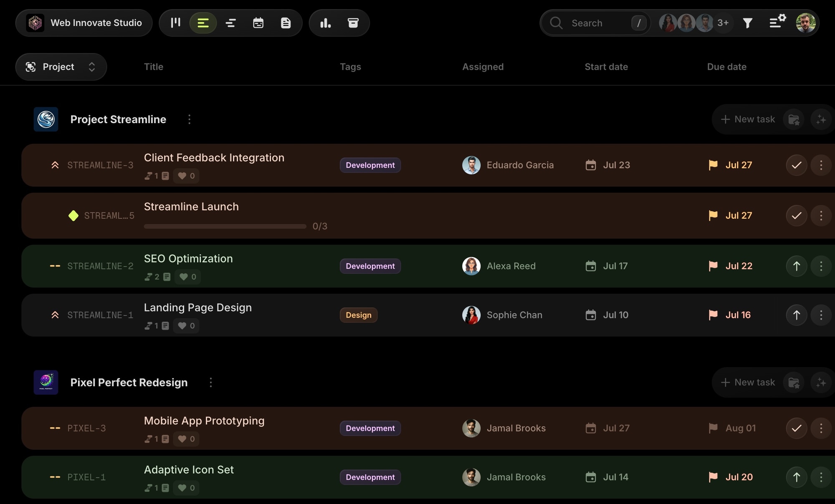Click the medium priority icon on PIXEL-3
This screenshot has height=504, width=835.
pos(55,428)
